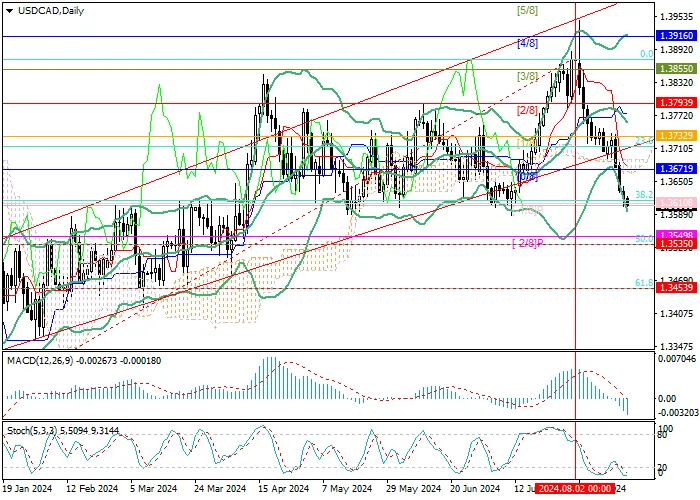Select the 1.36505 price axis value
700x500 pixels.
[678, 182]
